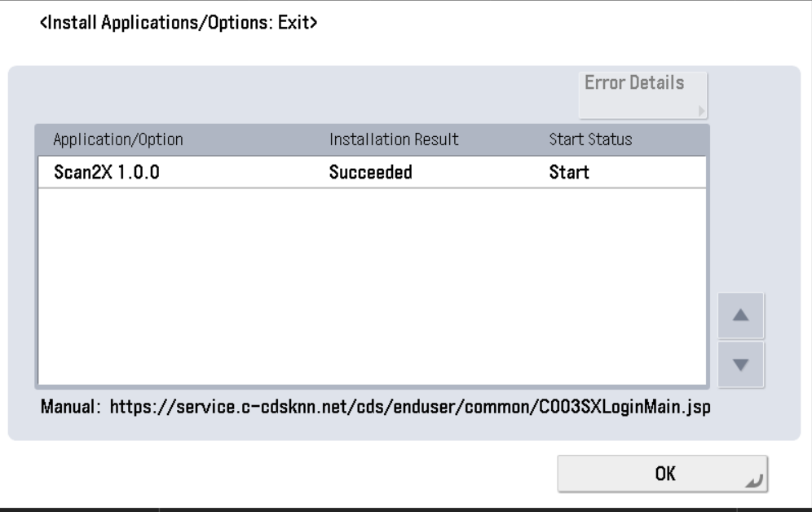Click the empty area of the results list
Viewport: 812px width, 512px height.
tap(371, 285)
